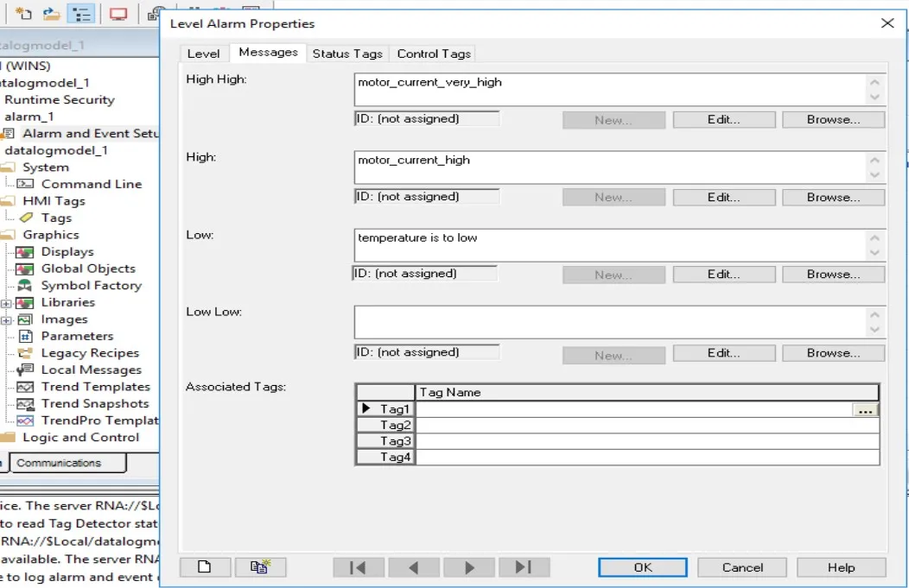Click the Cancel button

(742, 568)
